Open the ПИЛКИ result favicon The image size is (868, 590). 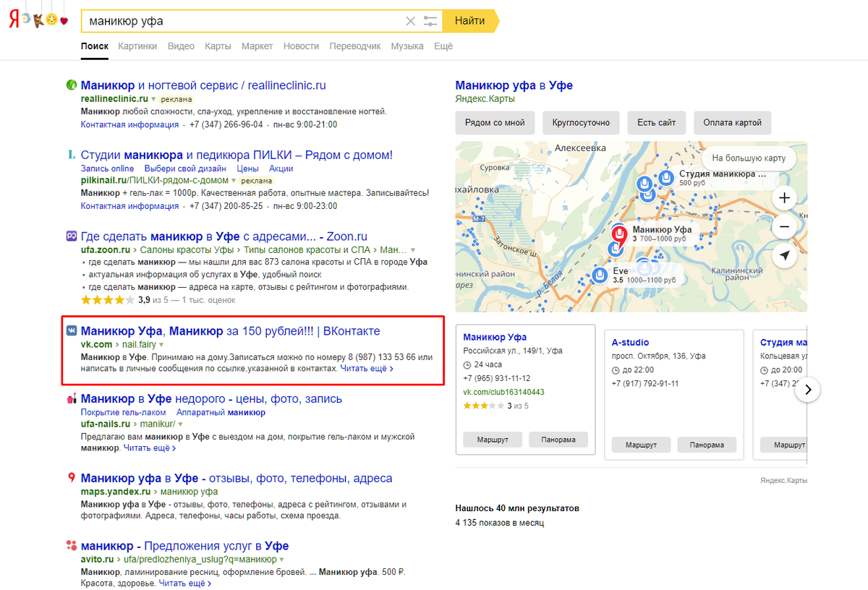tap(72, 155)
